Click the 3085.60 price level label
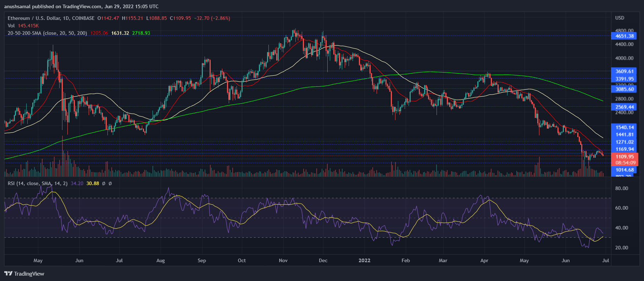The width and height of the screenshot is (644, 281). (x=624, y=89)
